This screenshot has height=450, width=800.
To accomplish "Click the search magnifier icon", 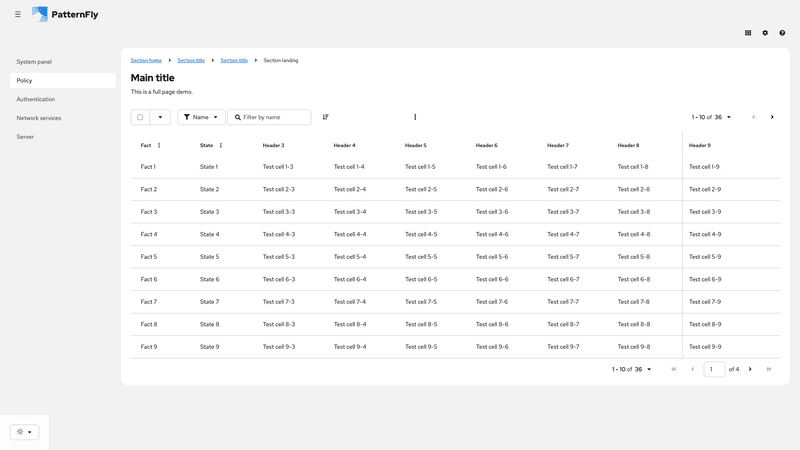I will pos(238,117).
